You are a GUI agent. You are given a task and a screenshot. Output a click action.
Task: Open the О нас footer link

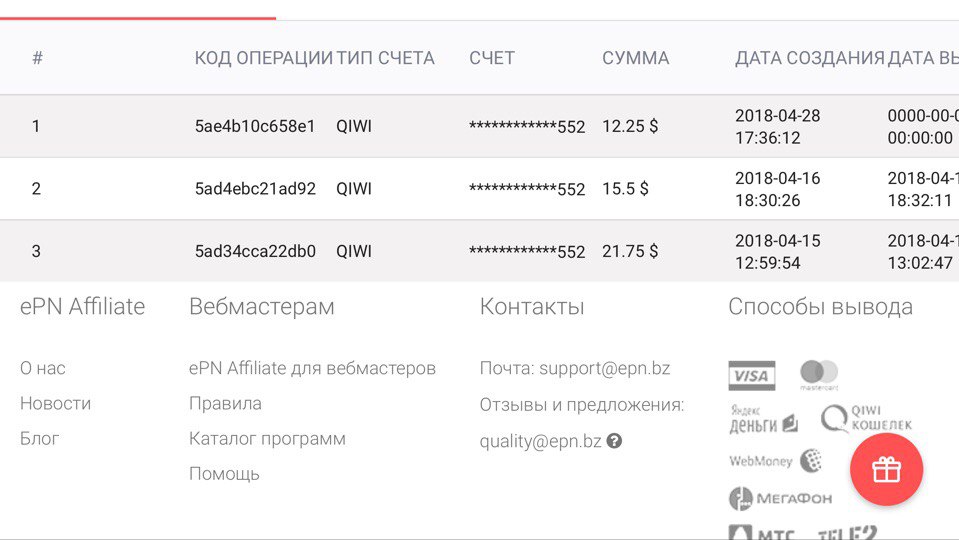43,368
